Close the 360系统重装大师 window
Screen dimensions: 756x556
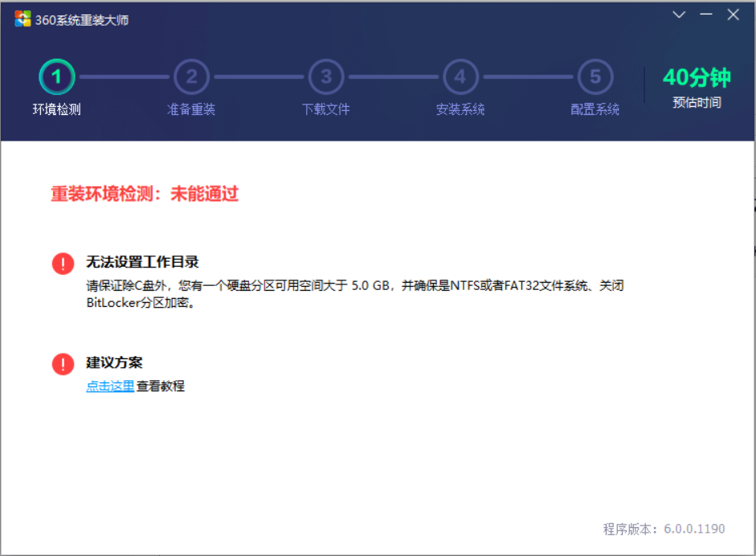tap(733, 14)
